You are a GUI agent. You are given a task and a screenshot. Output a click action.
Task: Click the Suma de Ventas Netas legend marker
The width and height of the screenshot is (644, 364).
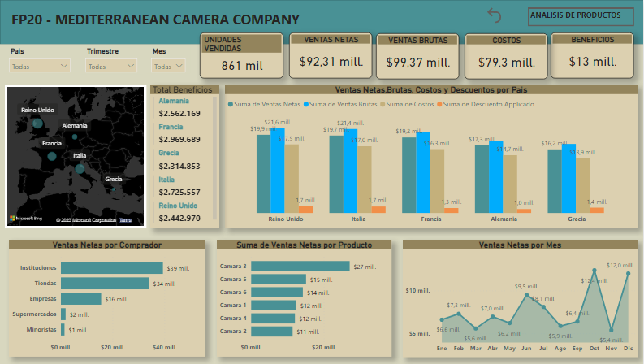pos(231,104)
